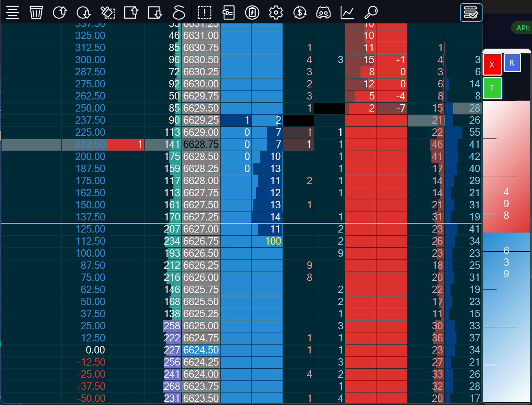Click the line chart icon
532x405 pixels.
(347, 12)
